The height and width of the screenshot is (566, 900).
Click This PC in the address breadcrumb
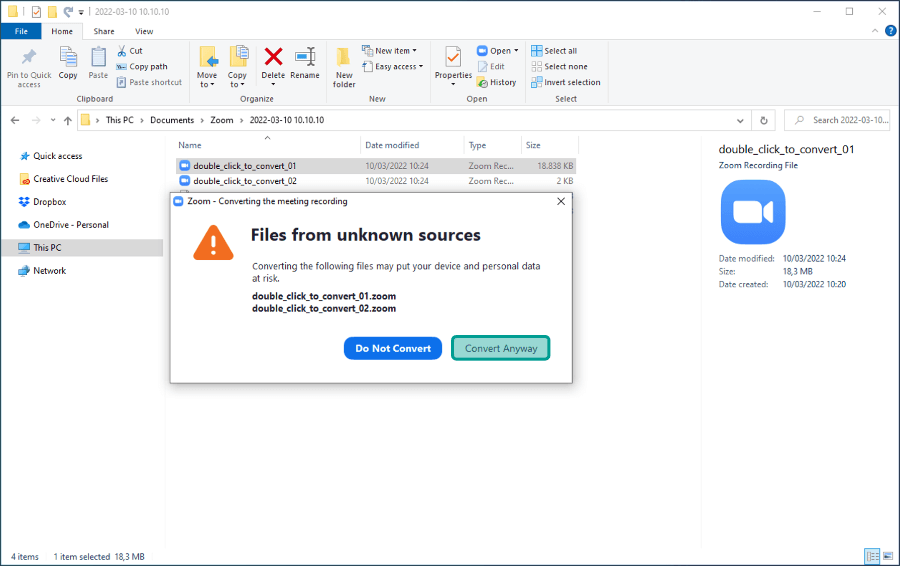point(119,120)
